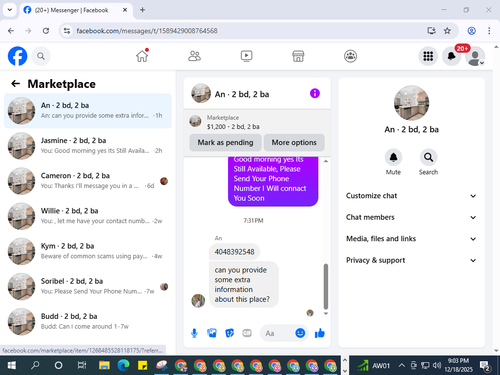Attach a photo with the image icon
The height and width of the screenshot is (375, 500).
(212, 333)
